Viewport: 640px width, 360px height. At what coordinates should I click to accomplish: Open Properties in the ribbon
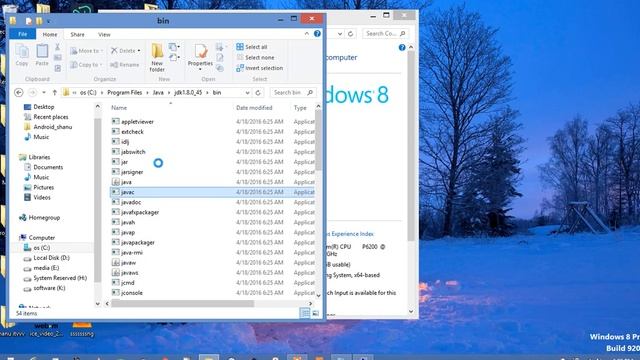coord(200,58)
